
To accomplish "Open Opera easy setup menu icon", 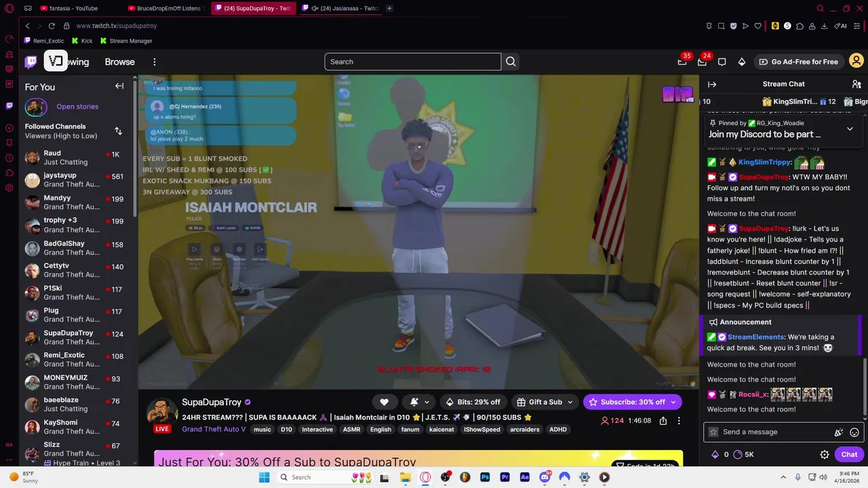I will [858, 26].
